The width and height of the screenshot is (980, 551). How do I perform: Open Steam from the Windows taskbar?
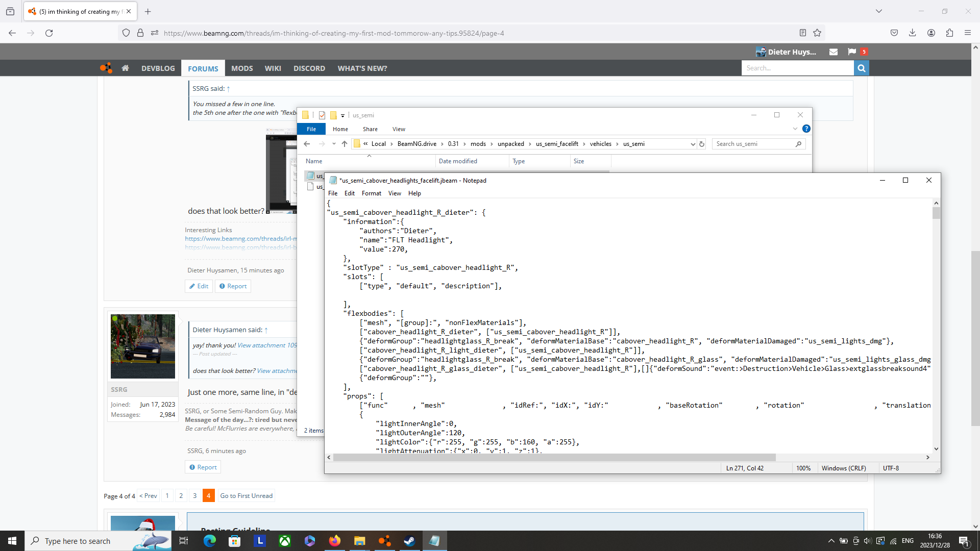tap(409, 541)
